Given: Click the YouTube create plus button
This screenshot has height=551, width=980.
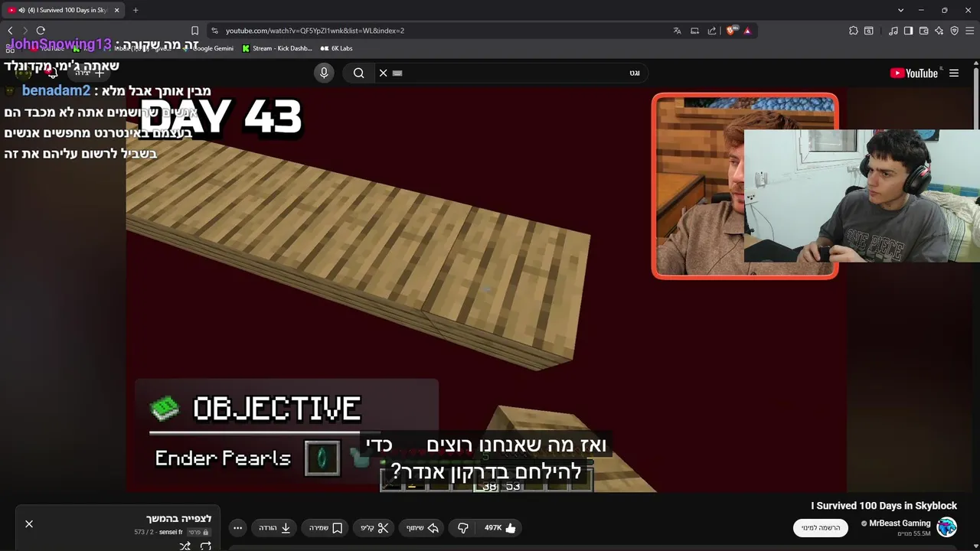Looking at the screenshot, I should (89, 73).
